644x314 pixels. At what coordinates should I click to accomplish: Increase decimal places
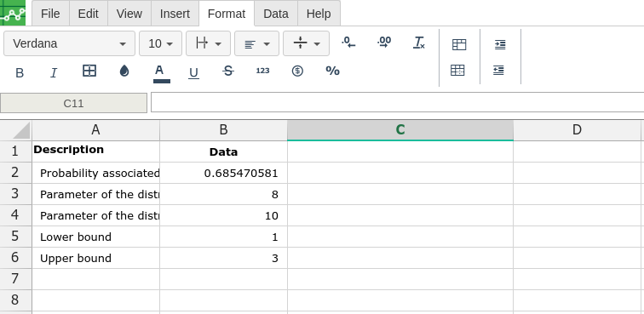pyautogui.click(x=384, y=42)
